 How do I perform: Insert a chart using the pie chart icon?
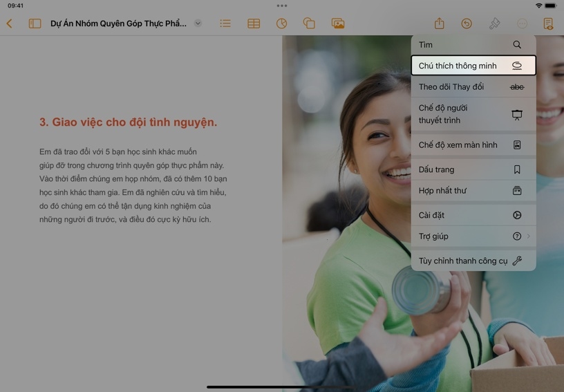[281, 24]
